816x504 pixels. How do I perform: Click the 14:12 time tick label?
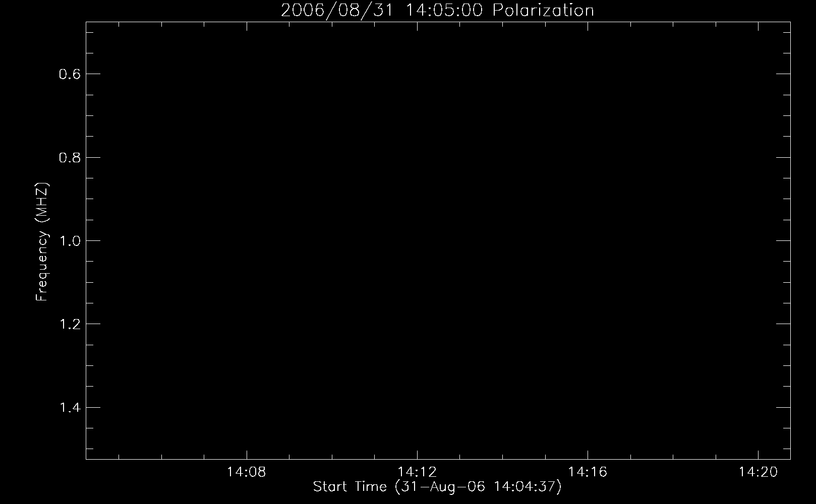[417, 472]
